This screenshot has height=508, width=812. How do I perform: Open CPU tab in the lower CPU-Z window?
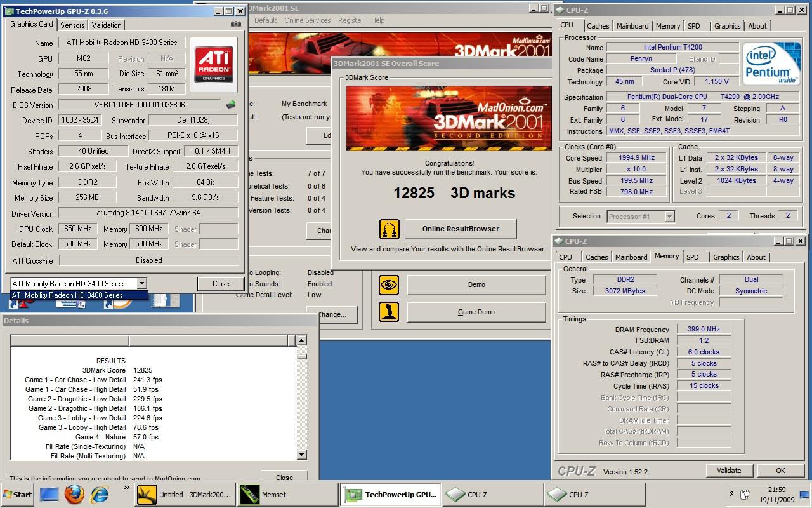coord(565,257)
